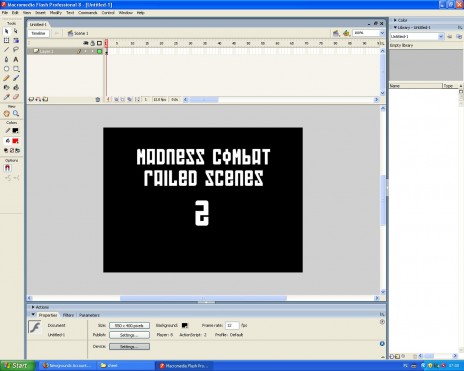Select the Gradient Transform tool

pyautogui.click(x=16, y=41)
